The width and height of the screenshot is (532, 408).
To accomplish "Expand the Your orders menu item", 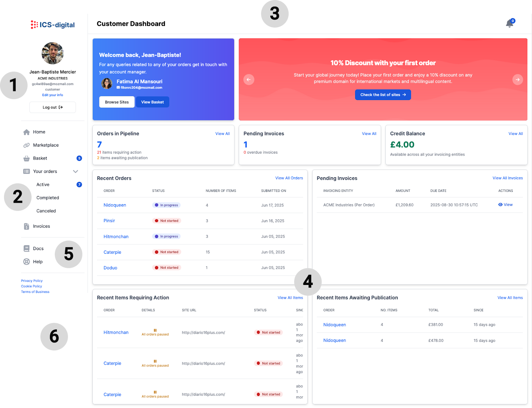I will pyautogui.click(x=45, y=172).
